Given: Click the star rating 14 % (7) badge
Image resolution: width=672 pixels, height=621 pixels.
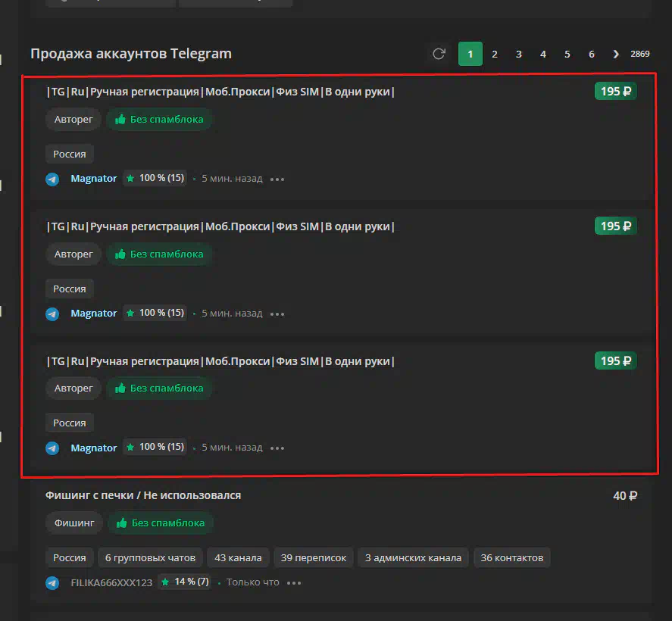Looking at the screenshot, I should coord(185,582).
